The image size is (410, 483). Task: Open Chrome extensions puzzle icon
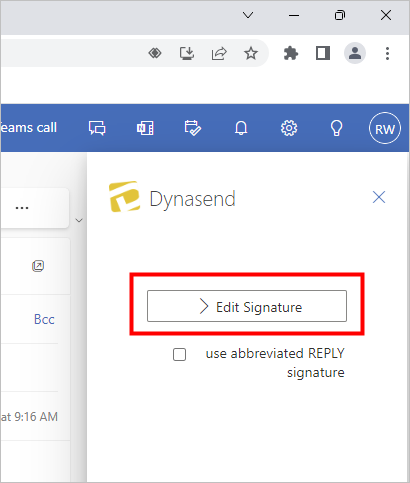(291, 53)
